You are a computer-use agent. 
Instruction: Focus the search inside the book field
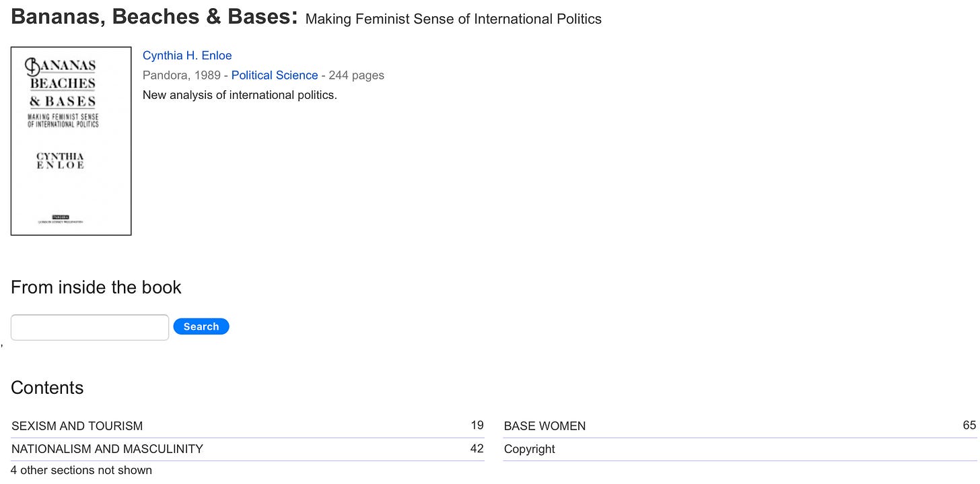(90, 327)
